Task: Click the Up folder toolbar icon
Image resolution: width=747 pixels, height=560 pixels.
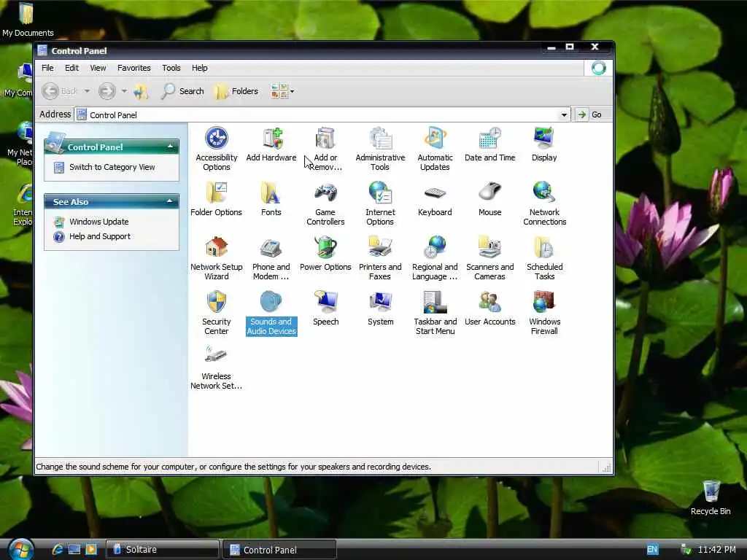Action: (141, 91)
